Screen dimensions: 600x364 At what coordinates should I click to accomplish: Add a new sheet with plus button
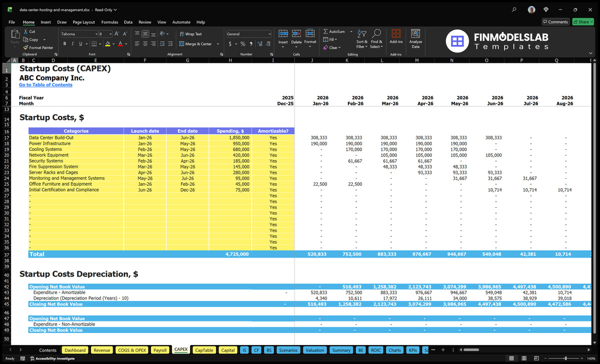click(x=442, y=350)
